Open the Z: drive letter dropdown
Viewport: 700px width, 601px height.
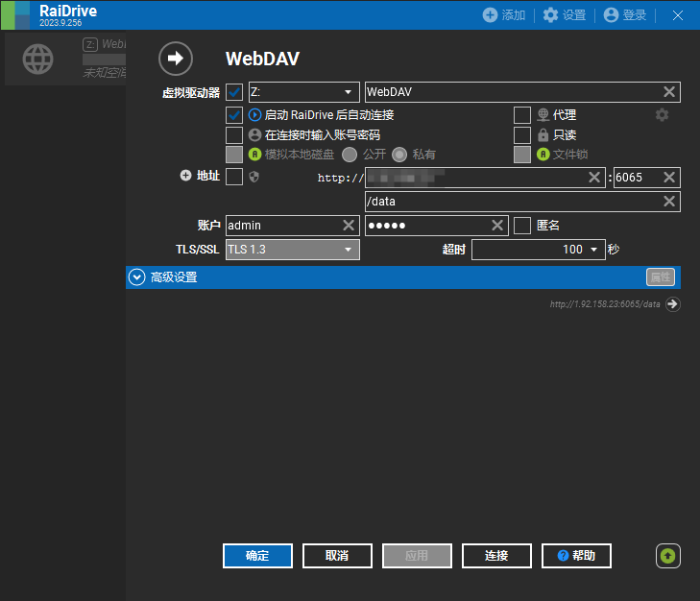pyautogui.click(x=304, y=92)
